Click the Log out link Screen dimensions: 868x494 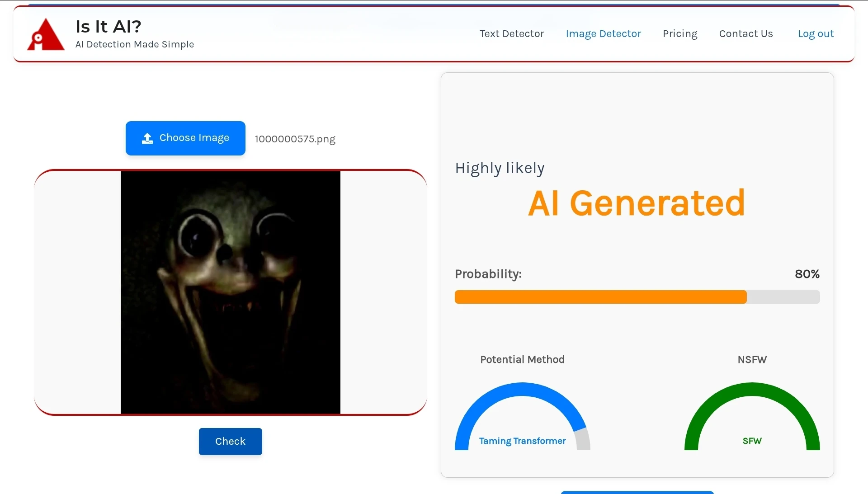point(816,33)
